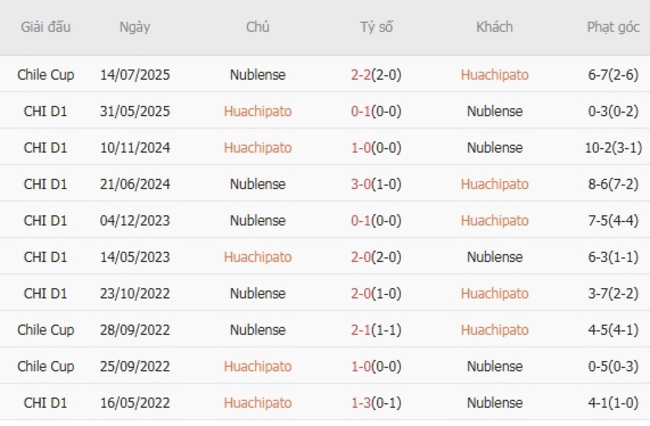This screenshot has width=650, height=426.
Task: Click away team Nublense on 25/09/2022
Action: 494,367
